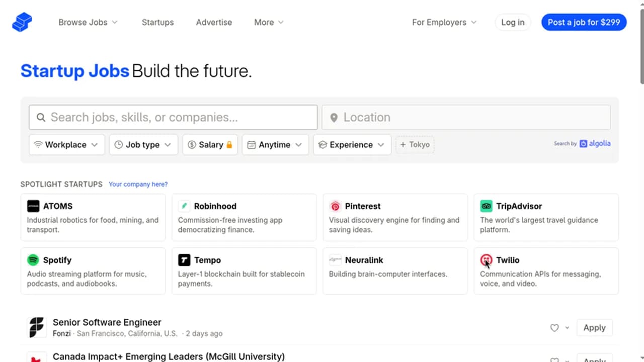Apply to the Senior Software Engineer job
The height and width of the screenshot is (362, 644).
coord(594,328)
